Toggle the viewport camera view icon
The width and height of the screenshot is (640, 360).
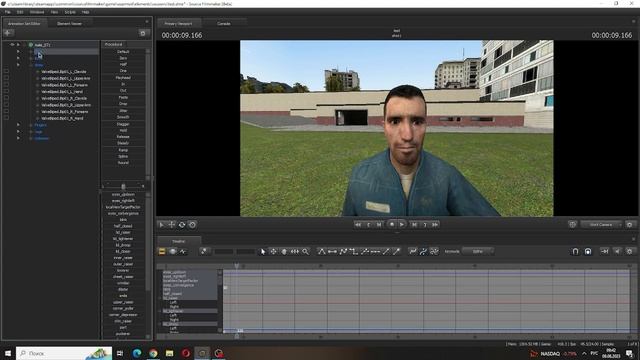[572, 224]
